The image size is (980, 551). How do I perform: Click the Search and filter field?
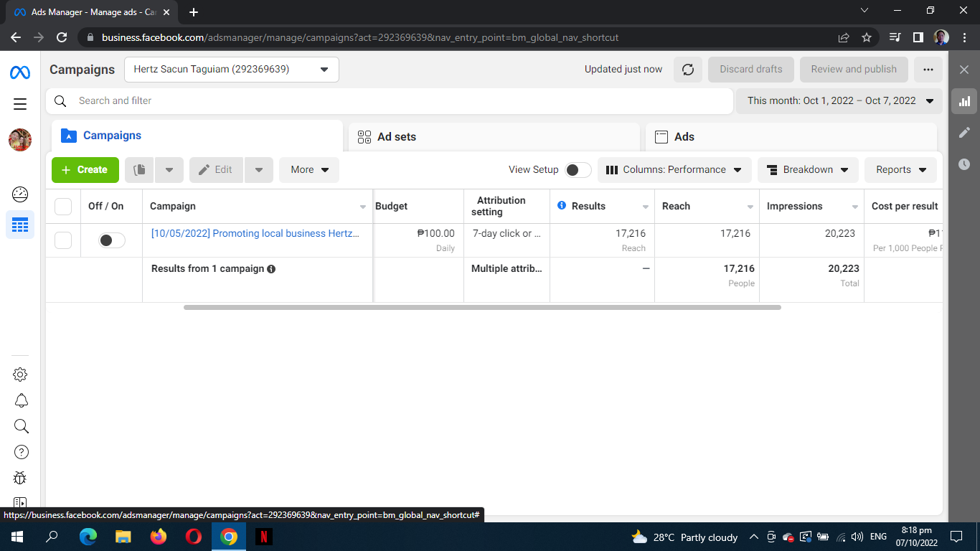click(390, 101)
